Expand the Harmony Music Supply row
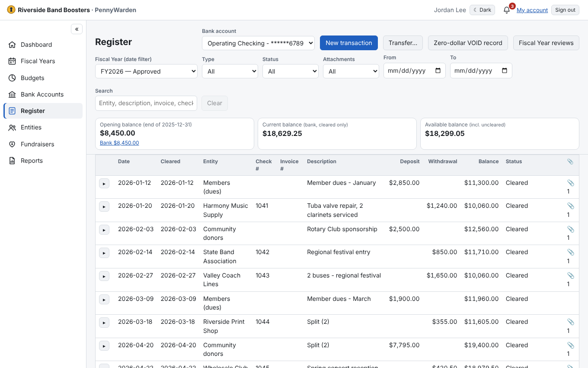 pyautogui.click(x=104, y=207)
